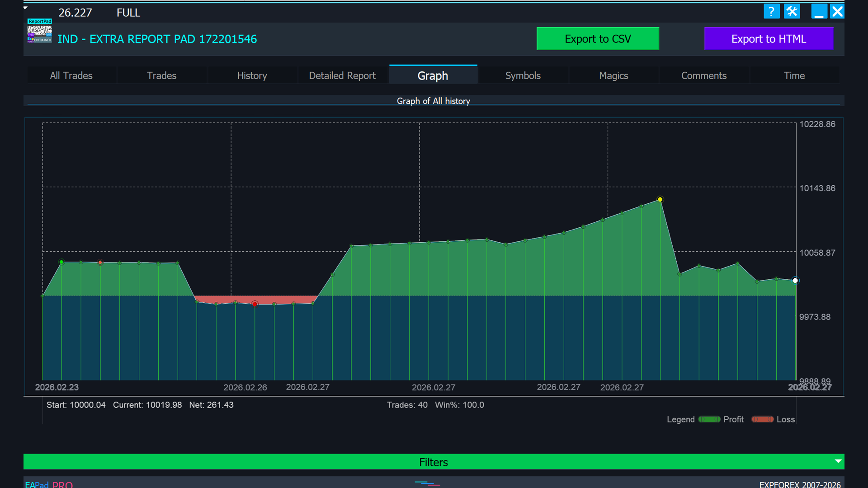Select the Symbols tab
868x488 pixels.
coord(523,75)
